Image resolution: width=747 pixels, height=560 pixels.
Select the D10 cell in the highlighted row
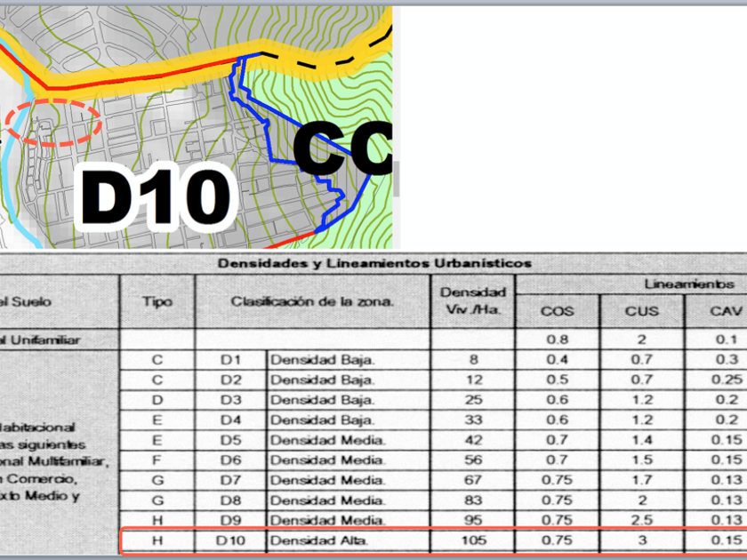[231, 540]
